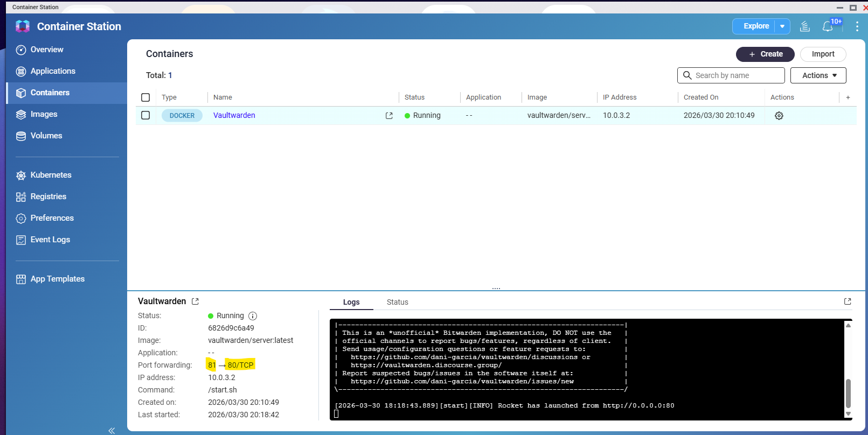
Task: Click the /start.sh command value
Action: [x=223, y=390]
